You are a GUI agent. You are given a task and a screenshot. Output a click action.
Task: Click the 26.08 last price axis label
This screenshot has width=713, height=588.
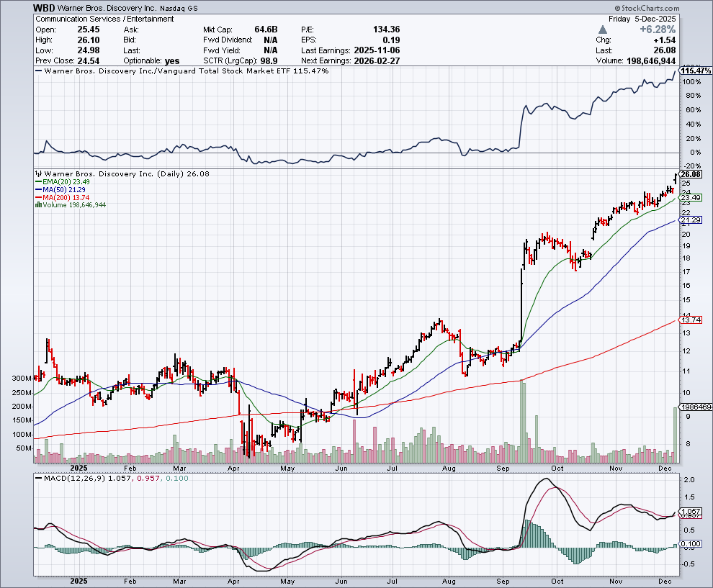(689, 174)
